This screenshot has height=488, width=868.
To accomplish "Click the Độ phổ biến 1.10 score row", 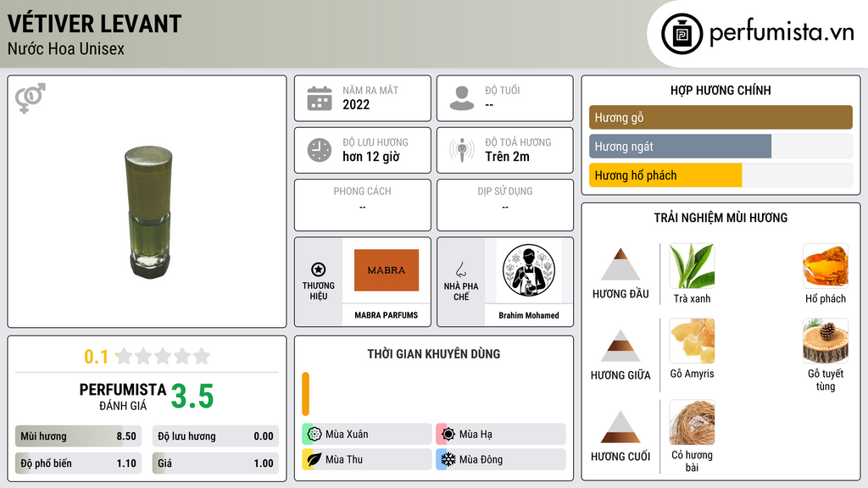I will click(79, 463).
